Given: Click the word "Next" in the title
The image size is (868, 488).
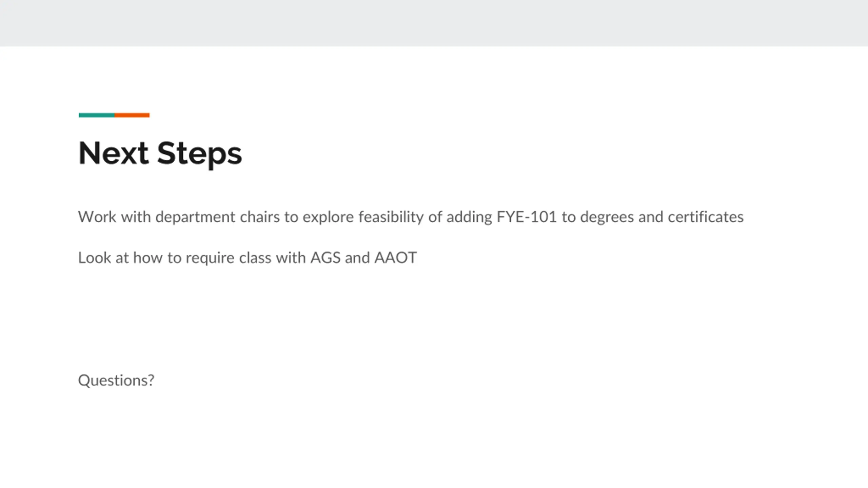Looking at the screenshot, I should pos(114,154).
